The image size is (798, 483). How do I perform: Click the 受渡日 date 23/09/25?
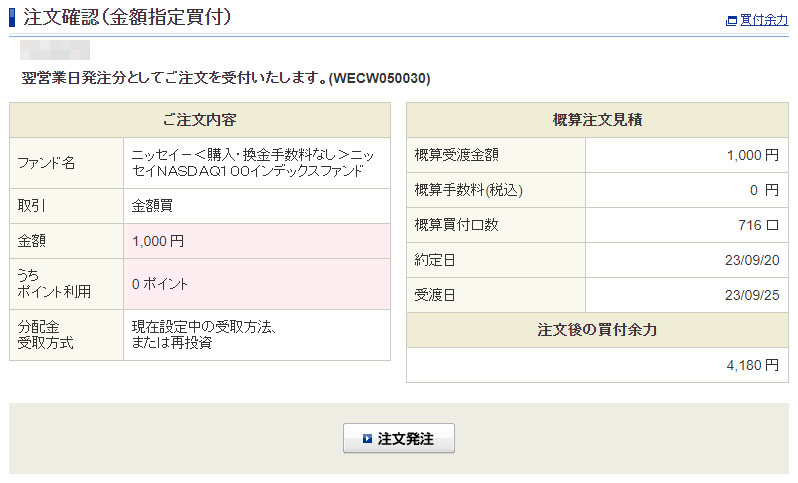[757, 295]
